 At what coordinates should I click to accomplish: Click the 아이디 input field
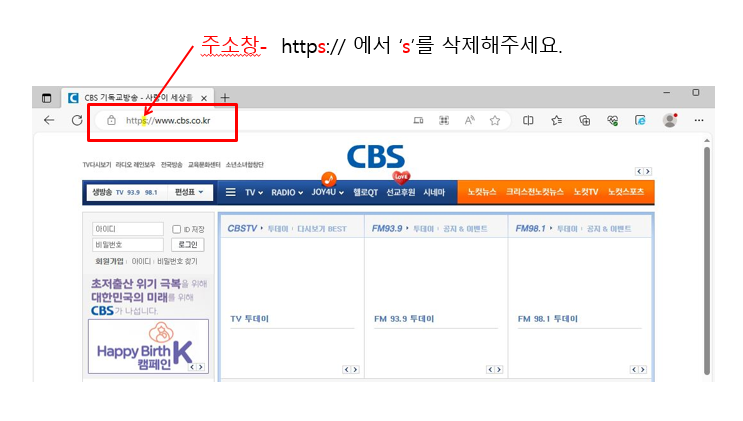coord(128,229)
